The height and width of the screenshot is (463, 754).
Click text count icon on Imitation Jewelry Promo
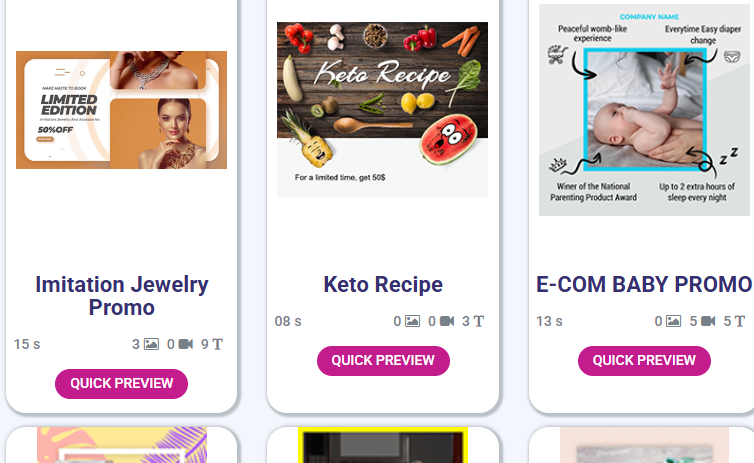pyautogui.click(x=217, y=344)
